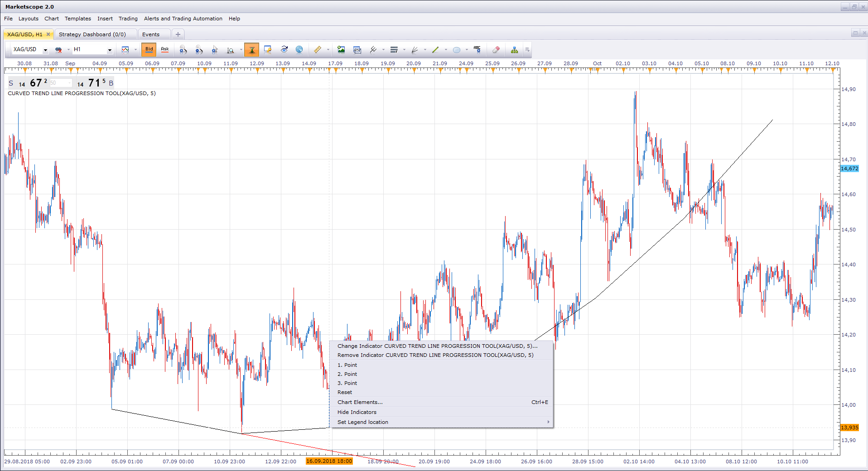The image size is (868, 471).
Task: Open the Templates menu
Action: 78,19
